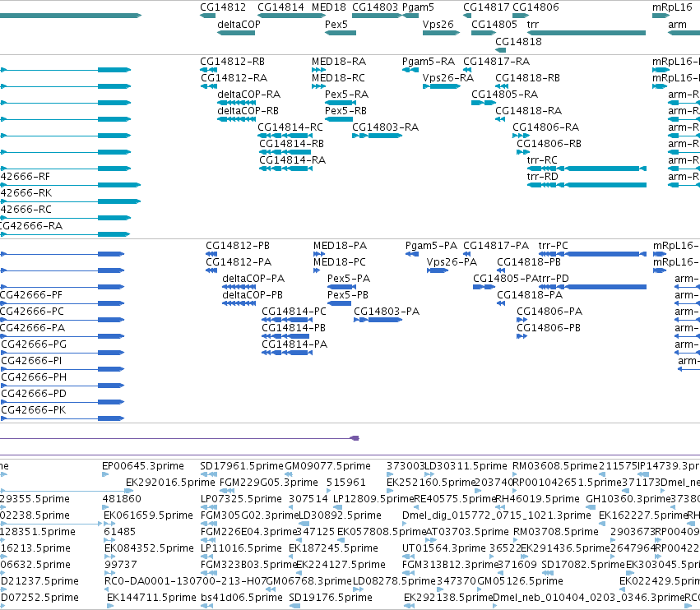
Task: Select the Pex5-RB transcript label
Action: (345, 111)
